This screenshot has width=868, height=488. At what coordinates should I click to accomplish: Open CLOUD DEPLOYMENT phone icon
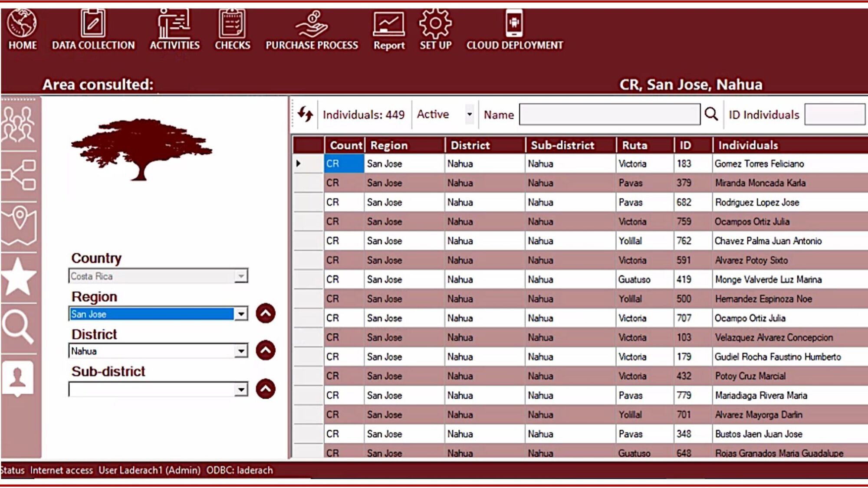click(x=514, y=24)
